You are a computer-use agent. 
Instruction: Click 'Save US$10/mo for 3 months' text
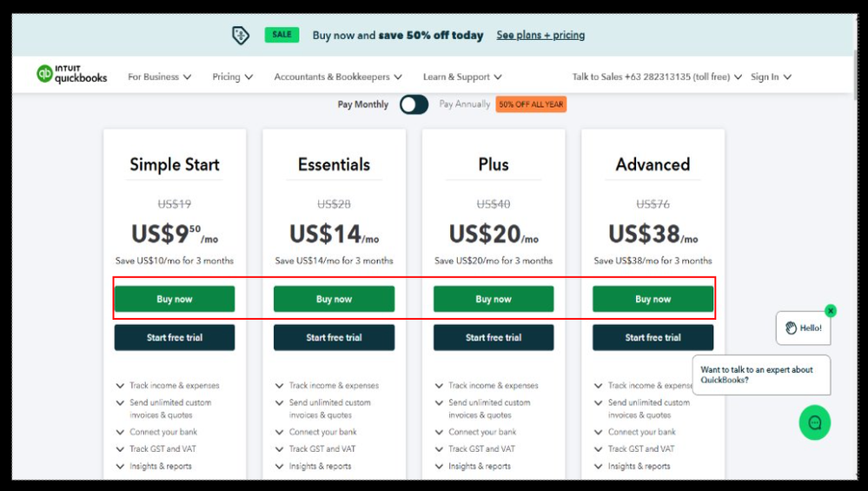(x=175, y=261)
